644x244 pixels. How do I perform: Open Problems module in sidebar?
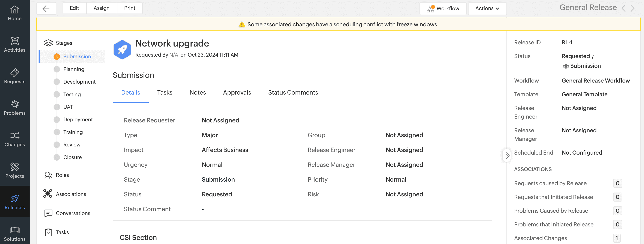(15, 107)
